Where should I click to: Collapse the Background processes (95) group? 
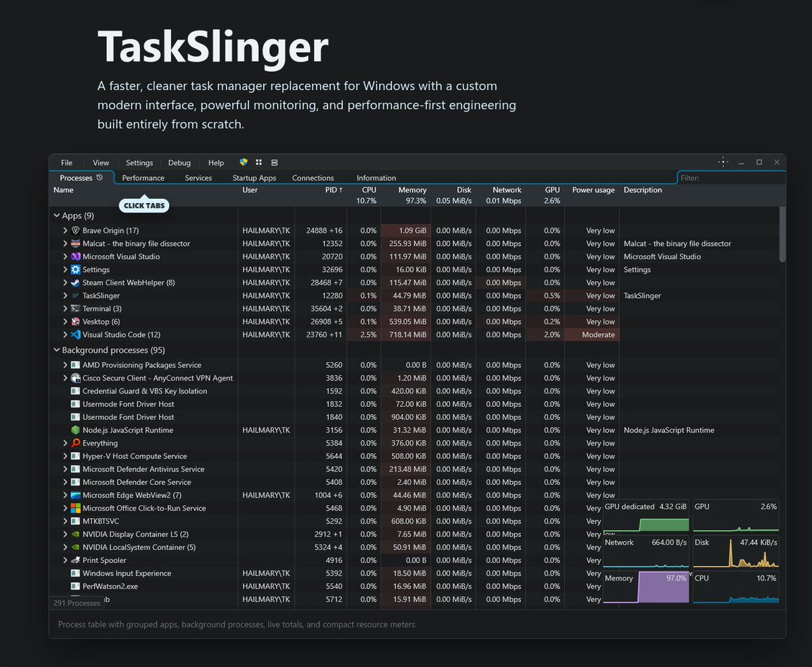pyautogui.click(x=56, y=350)
